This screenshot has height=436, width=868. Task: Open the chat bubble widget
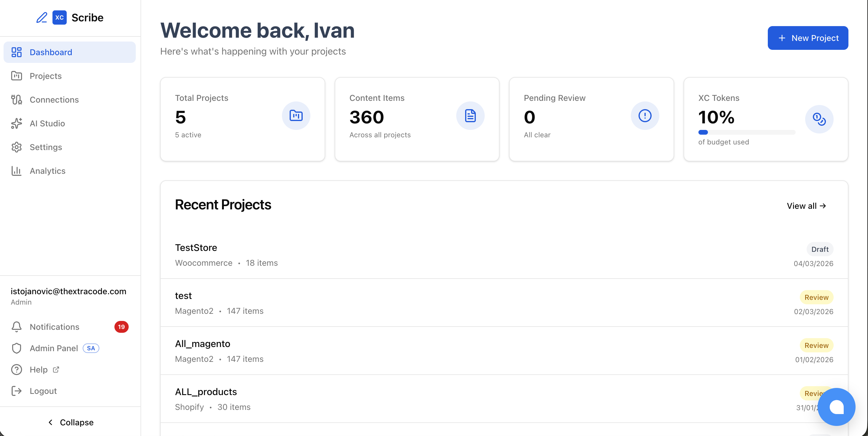[x=836, y=407]
